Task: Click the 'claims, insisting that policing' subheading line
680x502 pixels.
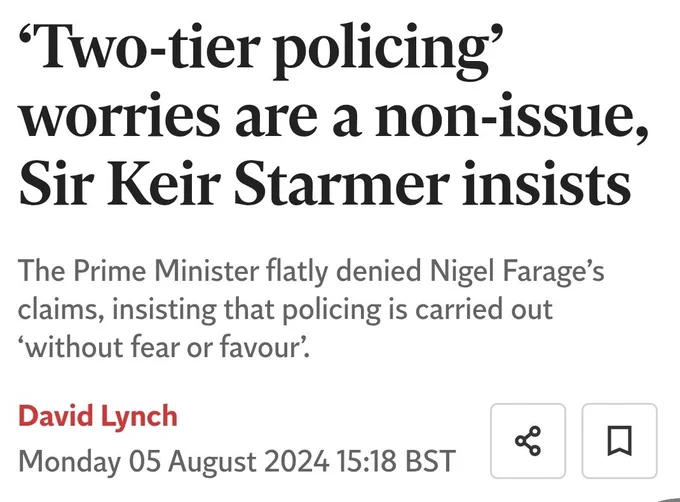Action: click(x=199, y=310)
